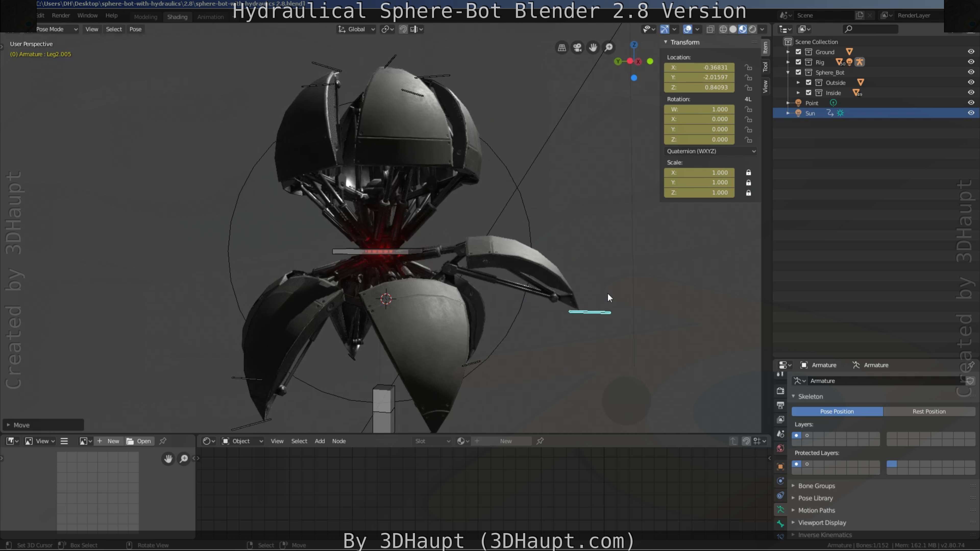This screenshot has width=980, height=551.
Task: Open the Help menu
Action: [x=112, y=16]
